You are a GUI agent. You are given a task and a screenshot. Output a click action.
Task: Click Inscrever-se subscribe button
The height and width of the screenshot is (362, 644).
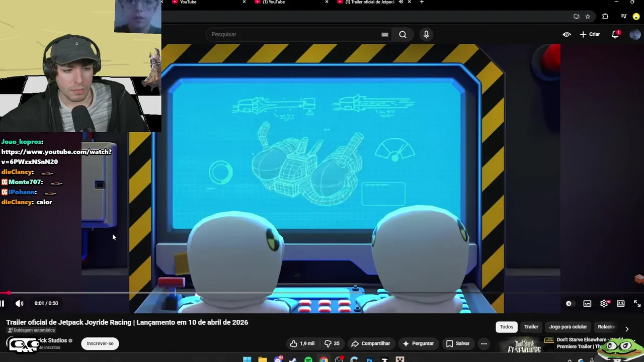pyautogui.click(x=100, y=343)
